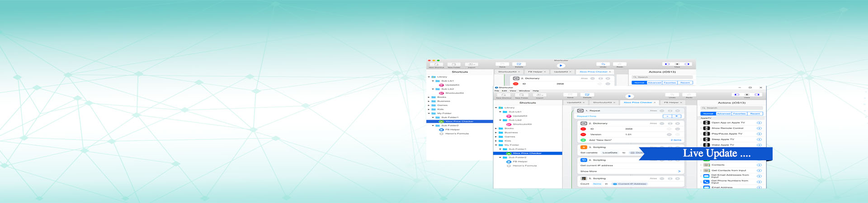This screenshot has width=868, height=203.
Task: Select the Favorites segment in front Actions panel
Action: pos(739,114)
